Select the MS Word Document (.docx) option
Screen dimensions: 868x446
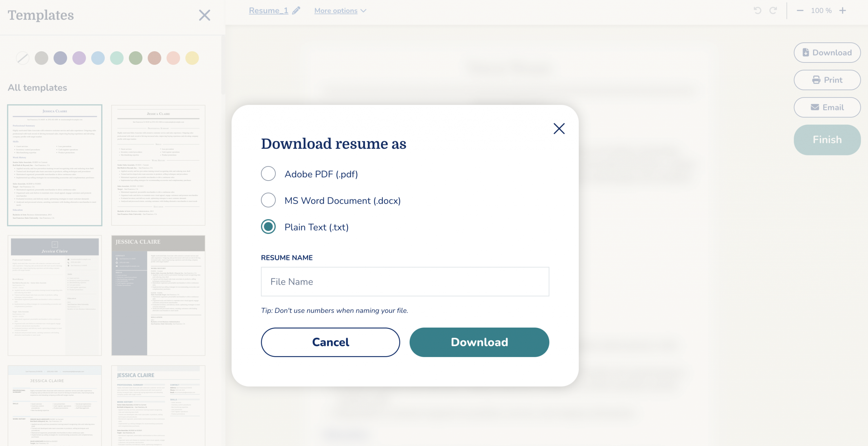[x=268, y=200]
